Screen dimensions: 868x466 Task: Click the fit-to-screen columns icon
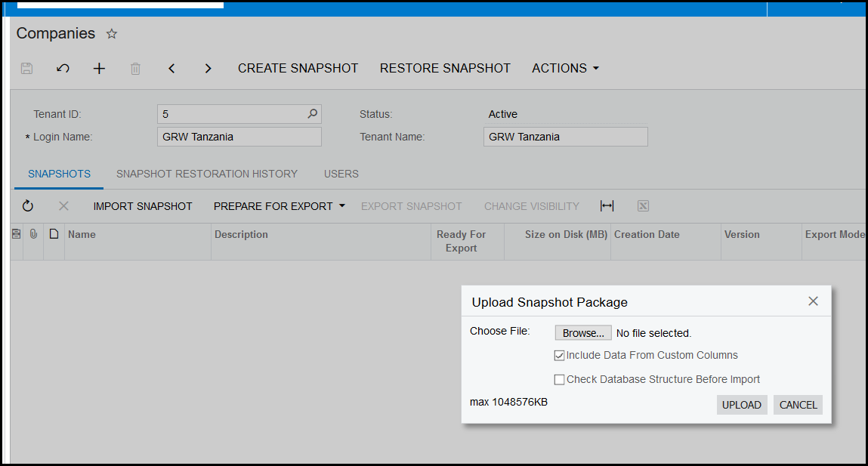[x=607, y=206]
